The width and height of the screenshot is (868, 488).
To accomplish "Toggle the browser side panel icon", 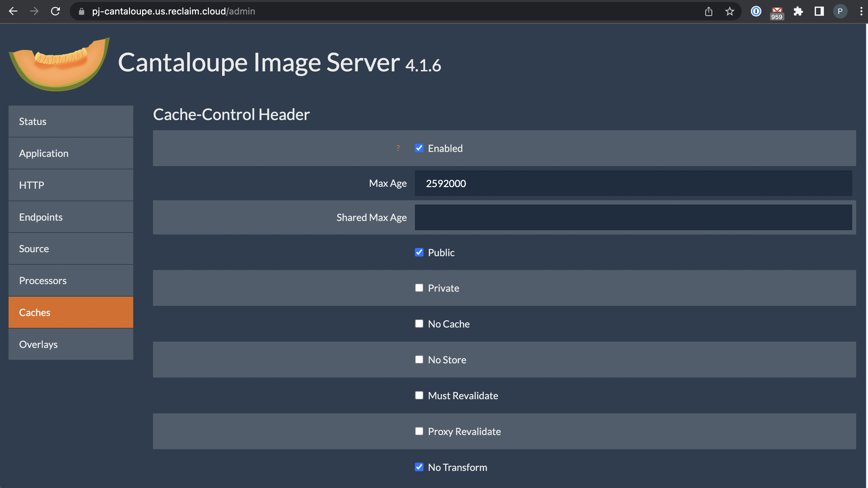I will [x=819, y=12].
